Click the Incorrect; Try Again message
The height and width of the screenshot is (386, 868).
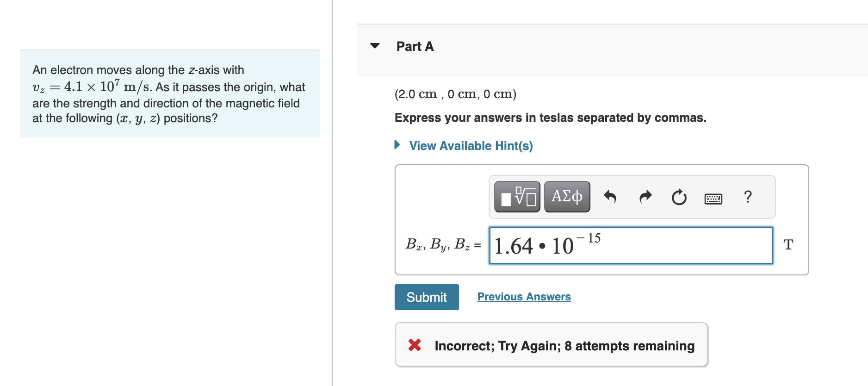click(564, 345)
